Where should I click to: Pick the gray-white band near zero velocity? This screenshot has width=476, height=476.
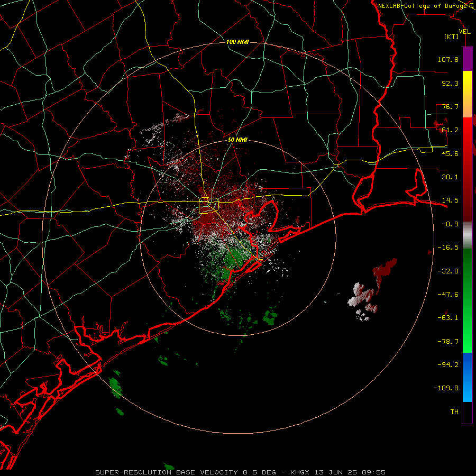pyautogui.click(x=467, y=235)
